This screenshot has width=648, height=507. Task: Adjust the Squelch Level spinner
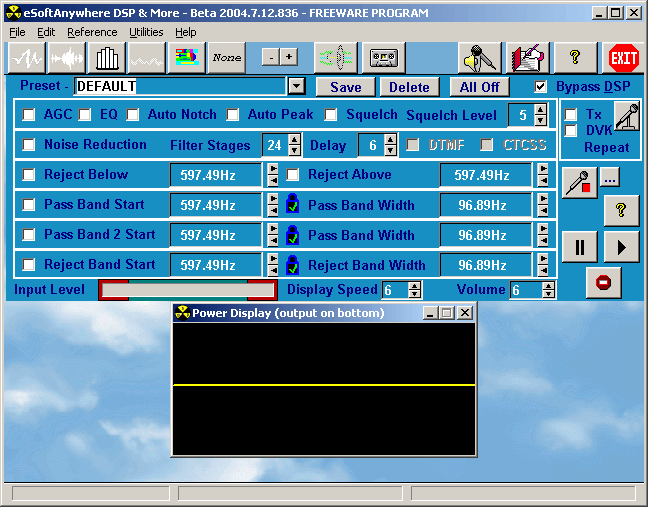pyautogui.click(x=541, y=115)
